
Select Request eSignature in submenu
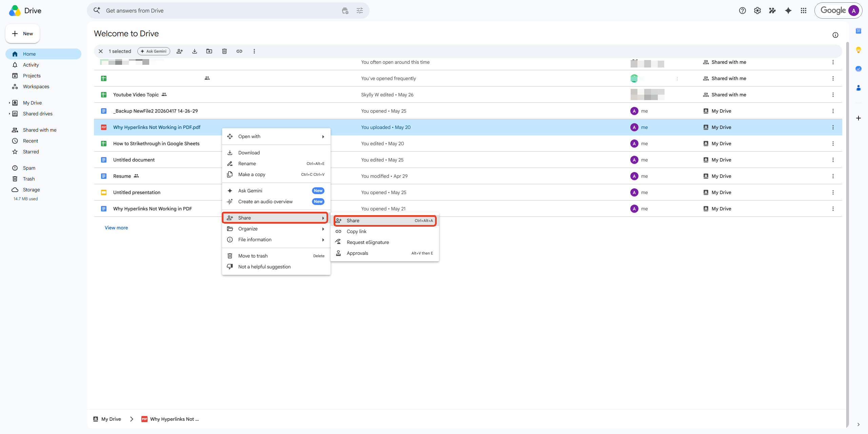pyautogui.click(x=385, y=242)
